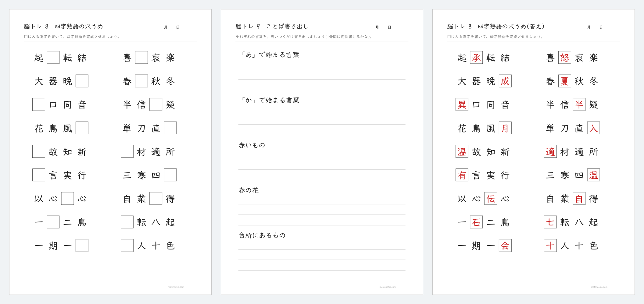Select the 春の花 prompt
Viewport: 644px width, 304px height.
[x=249, y=190]
